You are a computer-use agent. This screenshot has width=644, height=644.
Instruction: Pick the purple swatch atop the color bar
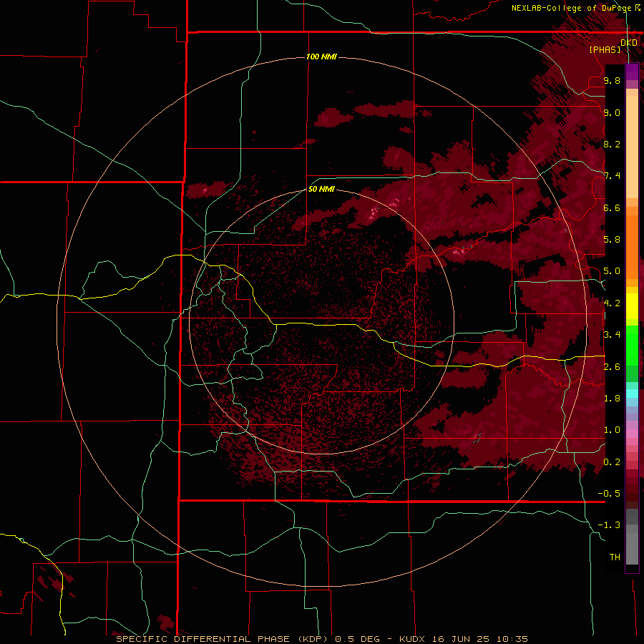pyautogui.click(x=632, y=72)
